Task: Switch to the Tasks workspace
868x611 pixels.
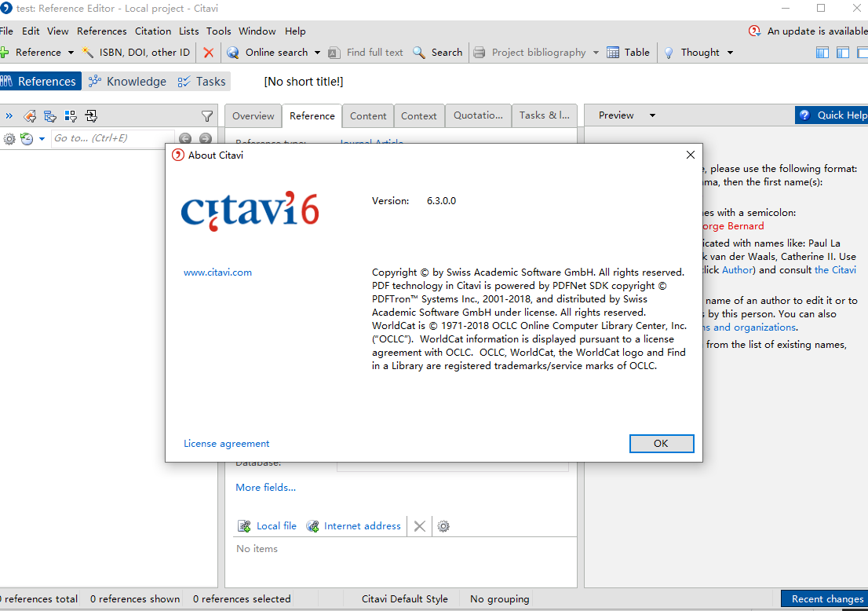Action: pyautogui.click(x=202, y=82)
